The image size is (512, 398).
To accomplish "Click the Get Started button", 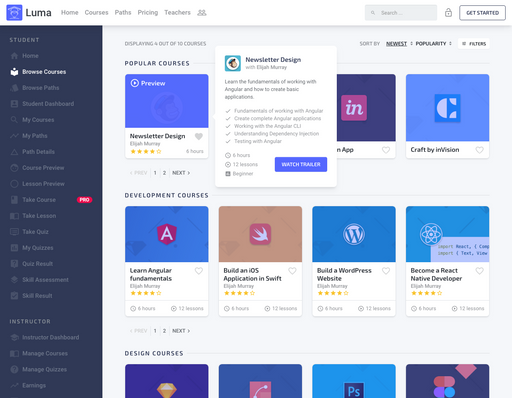I will 482,13.
